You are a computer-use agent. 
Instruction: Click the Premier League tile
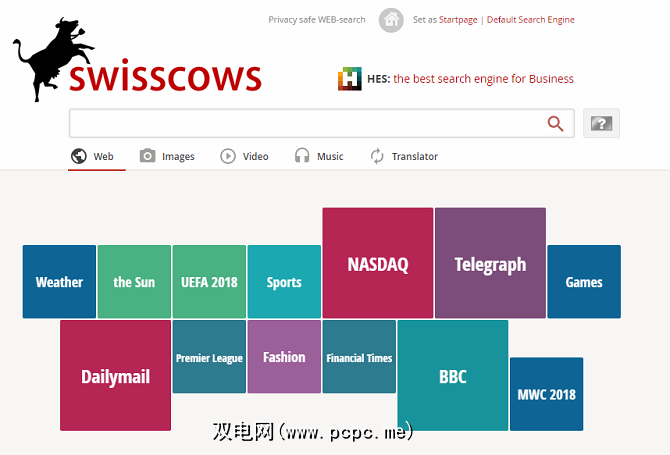point(209,357)
